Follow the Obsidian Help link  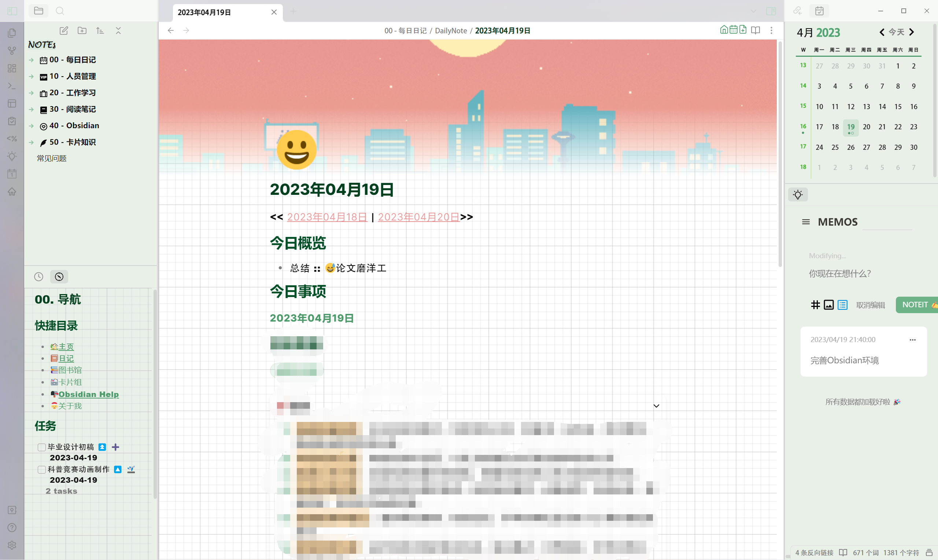[88, 394]
